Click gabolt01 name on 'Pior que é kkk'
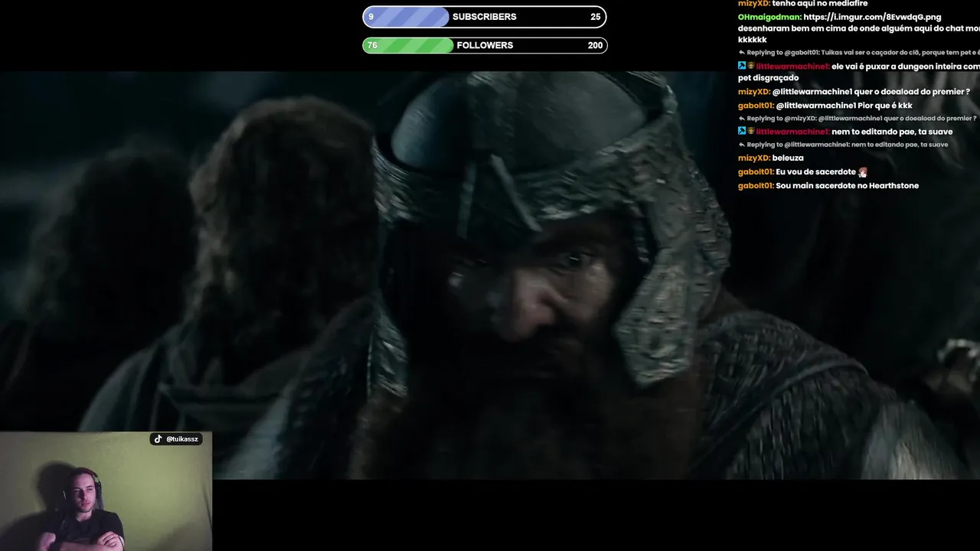The width and height of the screenshot is (980, 551). 756,106
